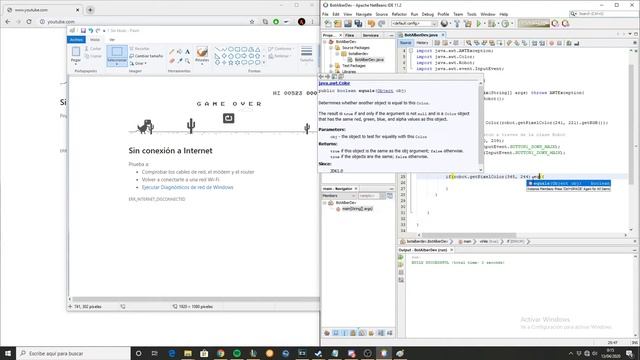Click Cambiar tamaño in Paint
Screen dimensions: 640x360
[146, 56]
